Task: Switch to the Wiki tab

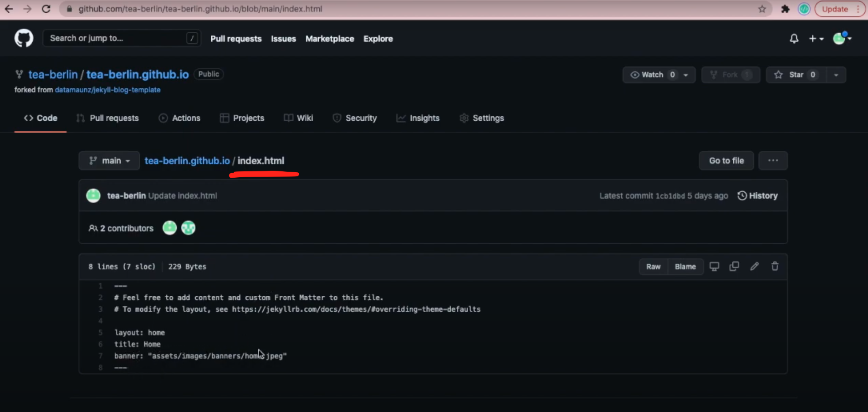Action: [298, 118]
